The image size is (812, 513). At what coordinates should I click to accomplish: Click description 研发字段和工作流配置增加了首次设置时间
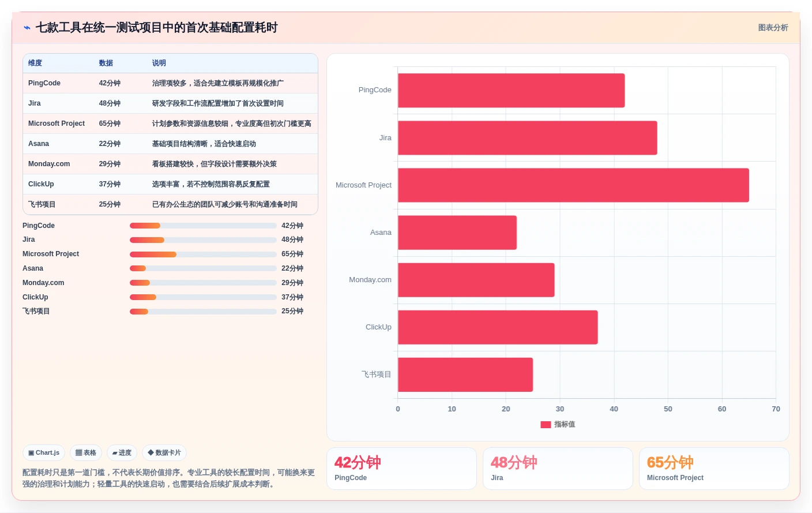pyautogui.click(x=217, y=103)
